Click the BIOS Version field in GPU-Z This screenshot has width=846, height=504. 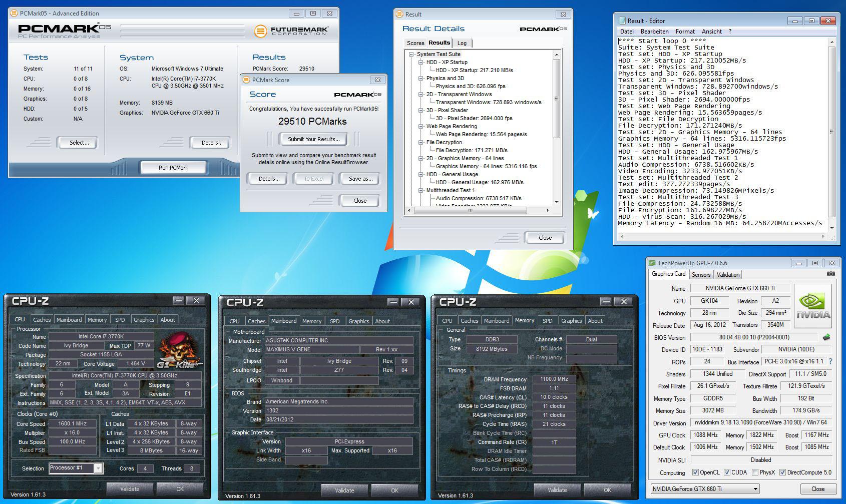pyautogui.click(x=754, y=337)
